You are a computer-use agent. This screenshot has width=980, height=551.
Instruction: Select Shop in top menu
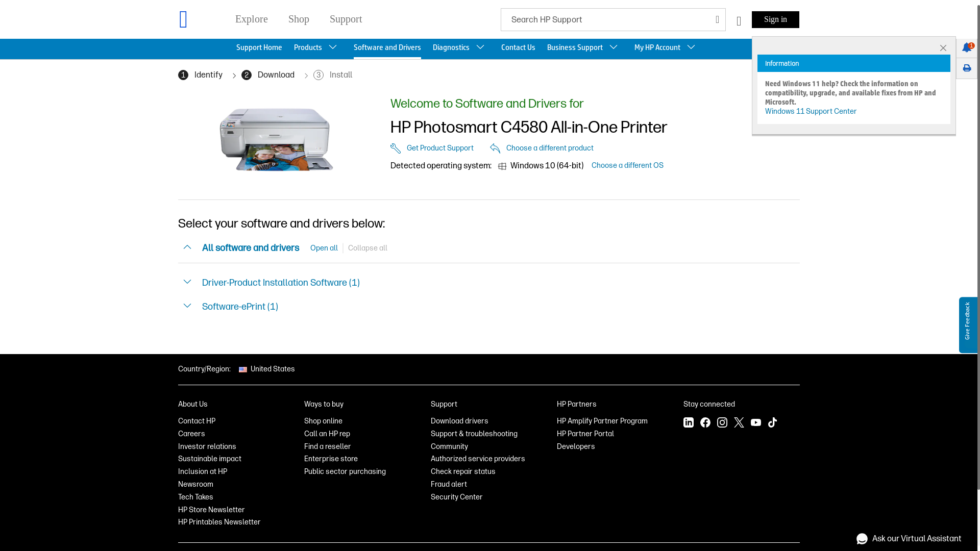(299, 19)
